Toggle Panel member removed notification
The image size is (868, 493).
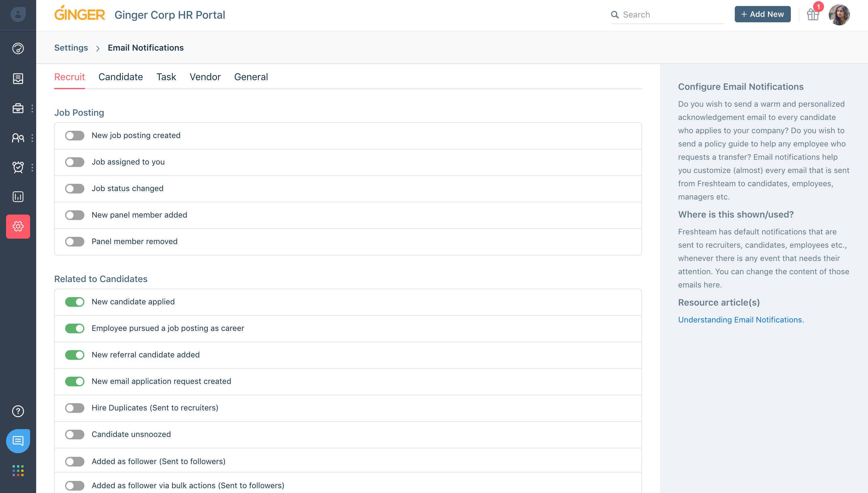[x=74, y=242]
